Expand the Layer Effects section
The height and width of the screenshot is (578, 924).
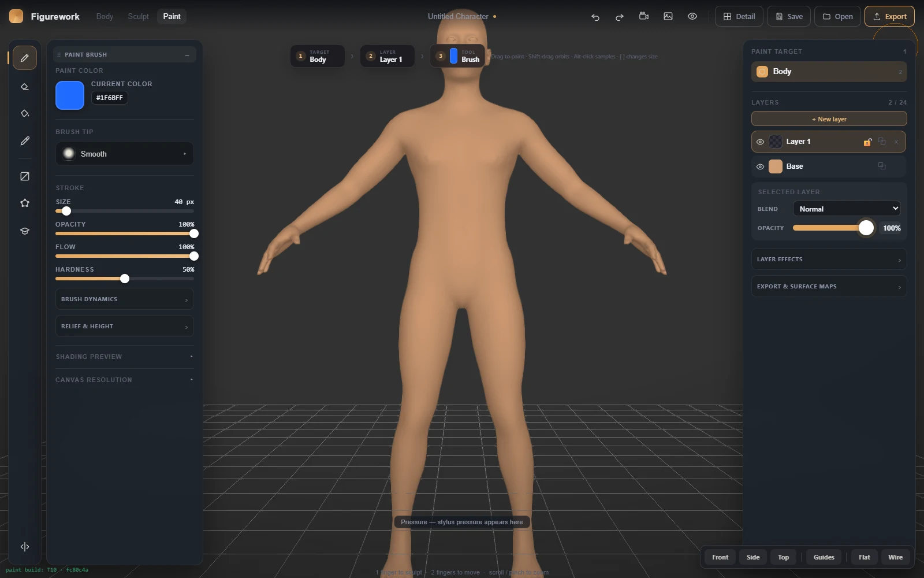coord(829,260)
